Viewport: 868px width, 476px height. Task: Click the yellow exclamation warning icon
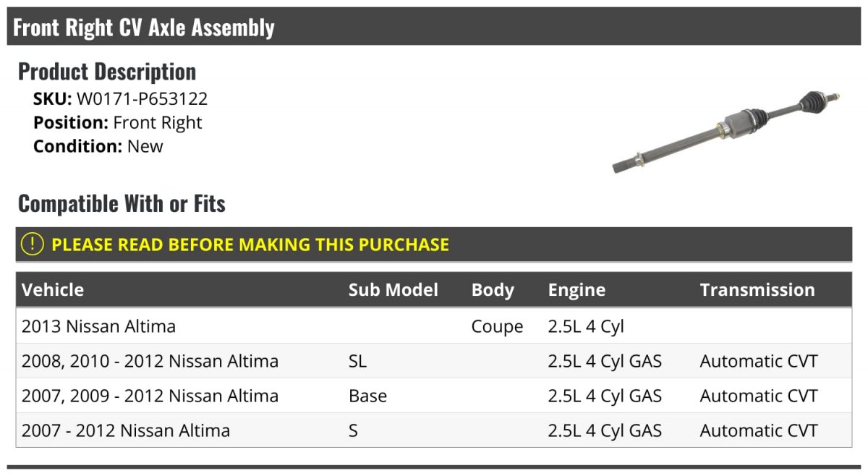point(33,245)
